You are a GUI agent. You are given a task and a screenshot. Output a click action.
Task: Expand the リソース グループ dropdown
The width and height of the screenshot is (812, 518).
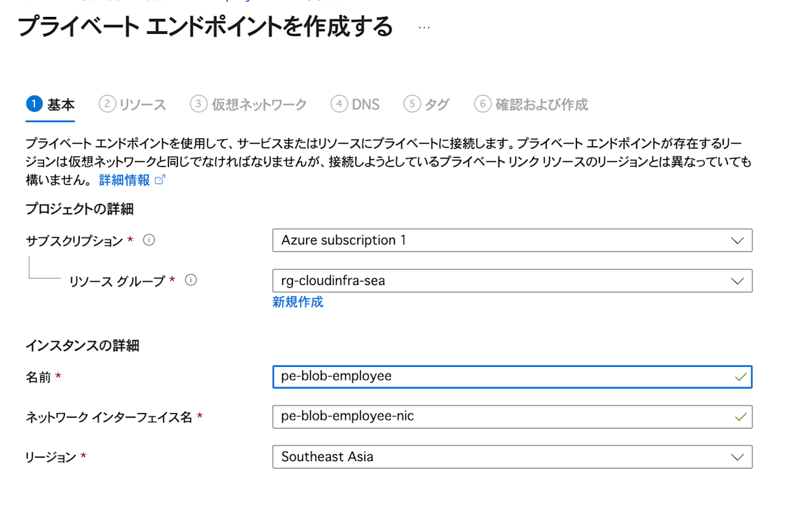(x=737, y=280)
